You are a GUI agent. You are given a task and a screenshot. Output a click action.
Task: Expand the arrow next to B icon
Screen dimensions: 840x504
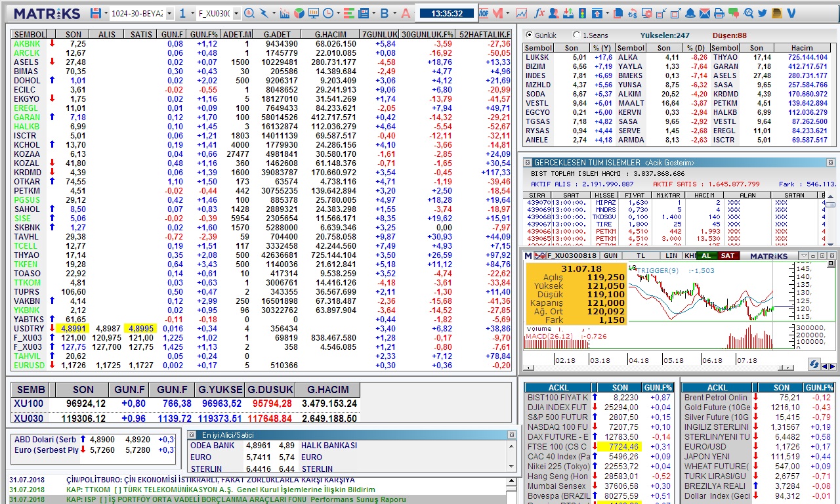(x=394, y=13)
